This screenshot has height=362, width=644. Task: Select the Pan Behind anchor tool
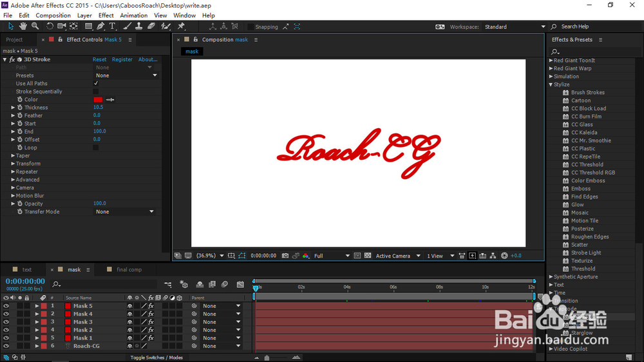coord(74,26)
